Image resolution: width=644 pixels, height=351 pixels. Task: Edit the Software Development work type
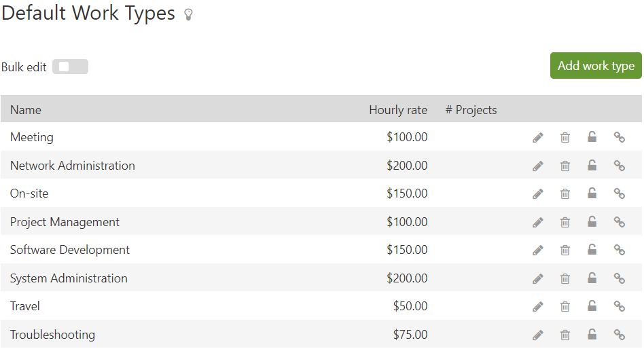point(538,251)
